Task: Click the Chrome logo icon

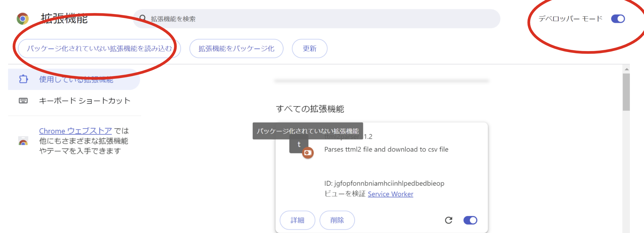Action: click(23, 19)
